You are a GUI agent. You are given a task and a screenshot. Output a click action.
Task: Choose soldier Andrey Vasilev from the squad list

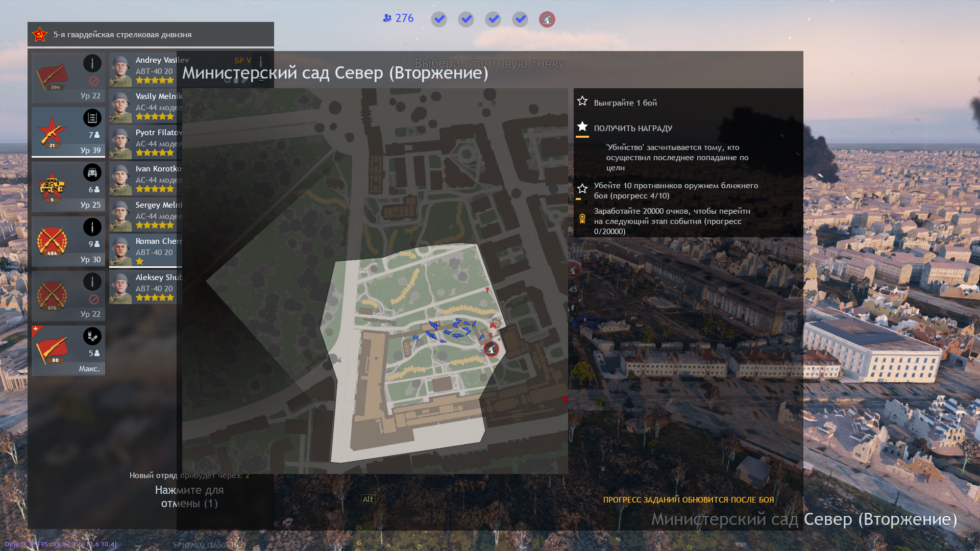pos(145,70)
